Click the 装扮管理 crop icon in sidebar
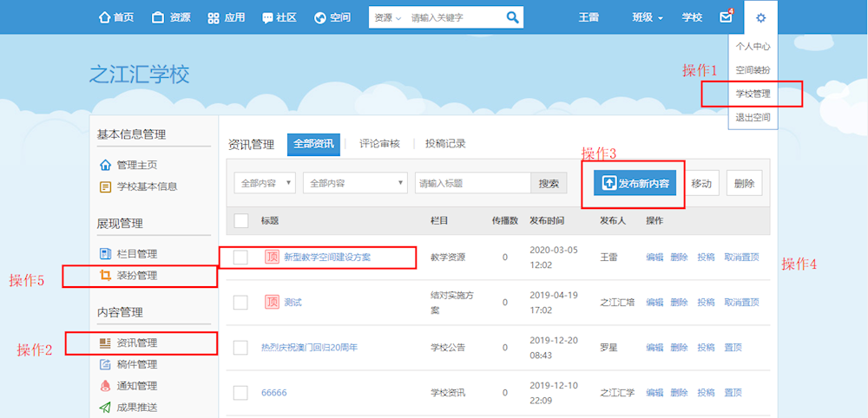 pos(106,276)
